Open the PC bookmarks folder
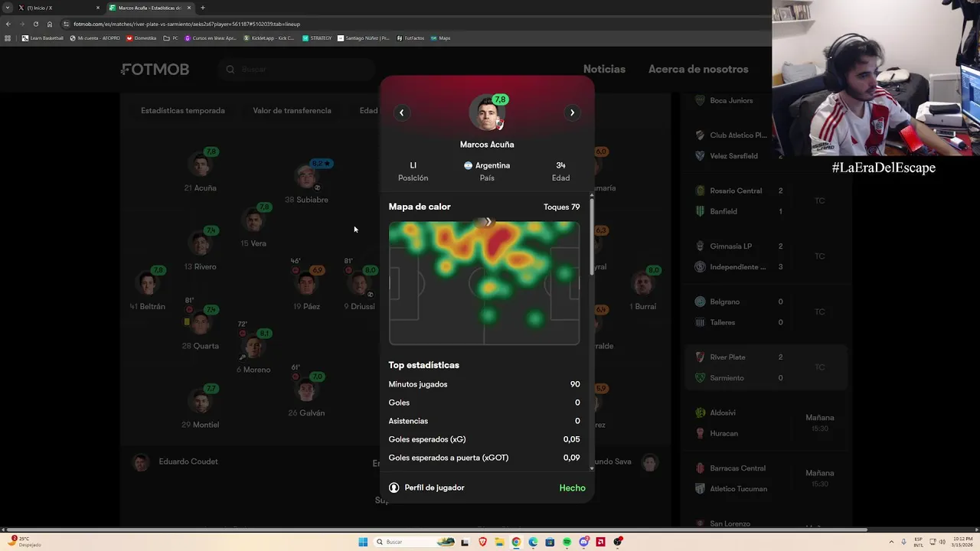 coord(171,38)
